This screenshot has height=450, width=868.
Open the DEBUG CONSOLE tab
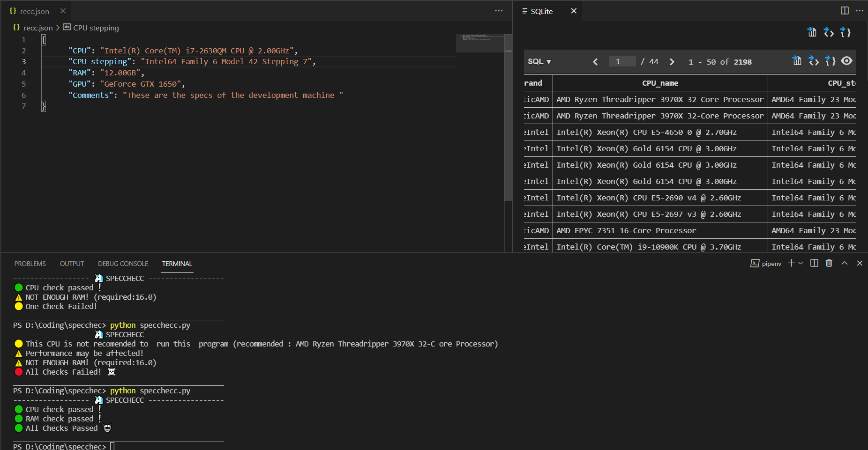[x=123, y=264]
